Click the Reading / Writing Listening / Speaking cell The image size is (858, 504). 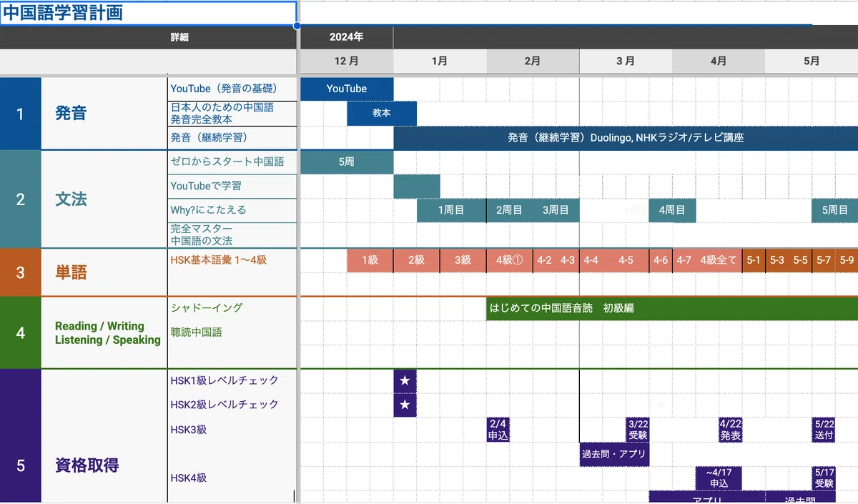coord(104,333)
